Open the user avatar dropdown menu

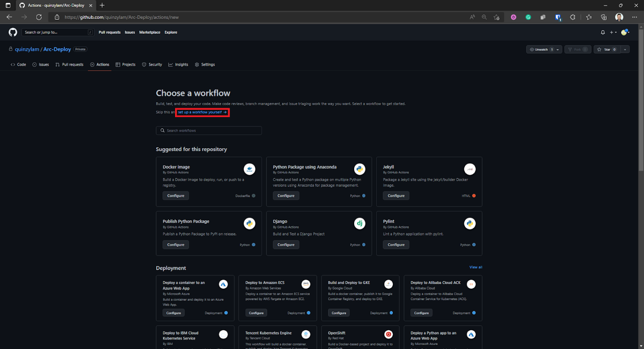pyautogui.click(x=625, y=32)
